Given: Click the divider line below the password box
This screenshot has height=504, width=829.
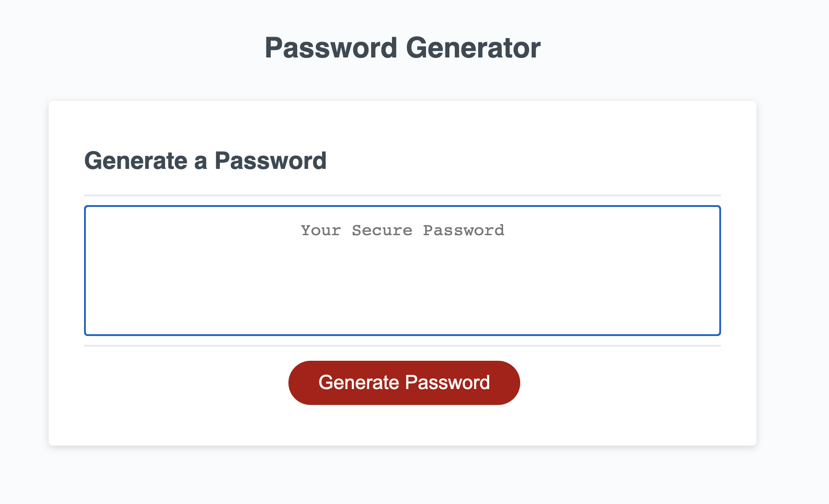Looking at the screenshot, I should point(403,344).
